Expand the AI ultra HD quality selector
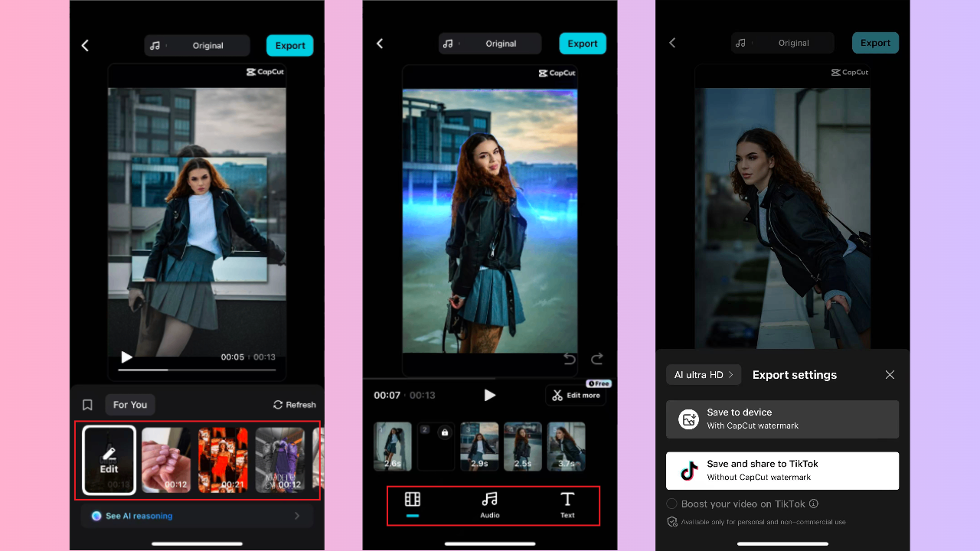The width and height of the screenshot is (980, 551). [x=703, y=374]
